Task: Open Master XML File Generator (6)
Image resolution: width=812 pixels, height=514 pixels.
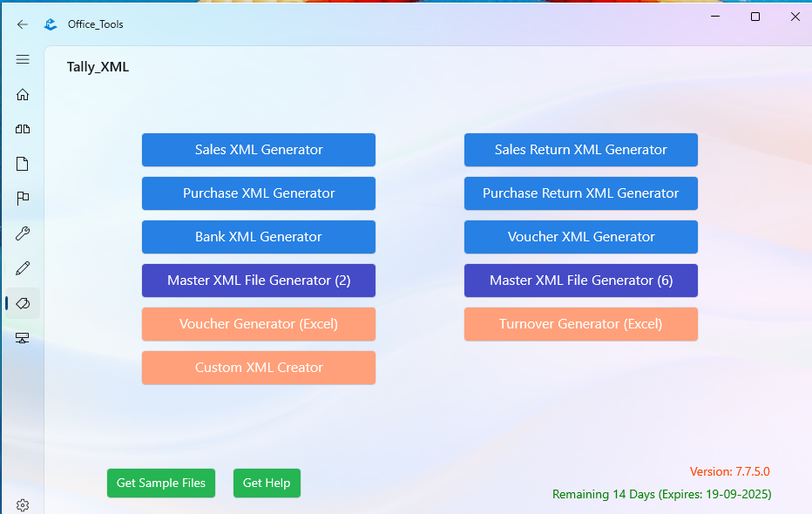Action: tap(580, 280)
